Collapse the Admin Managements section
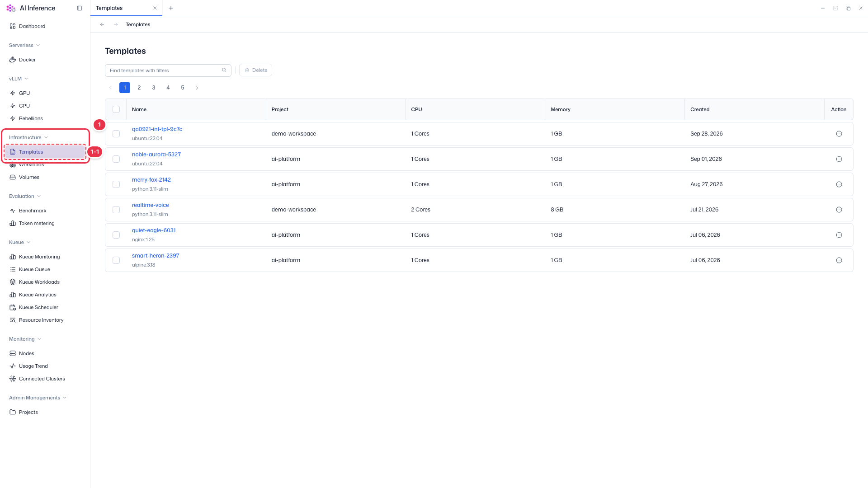The image size is (868, 488). 38,398
